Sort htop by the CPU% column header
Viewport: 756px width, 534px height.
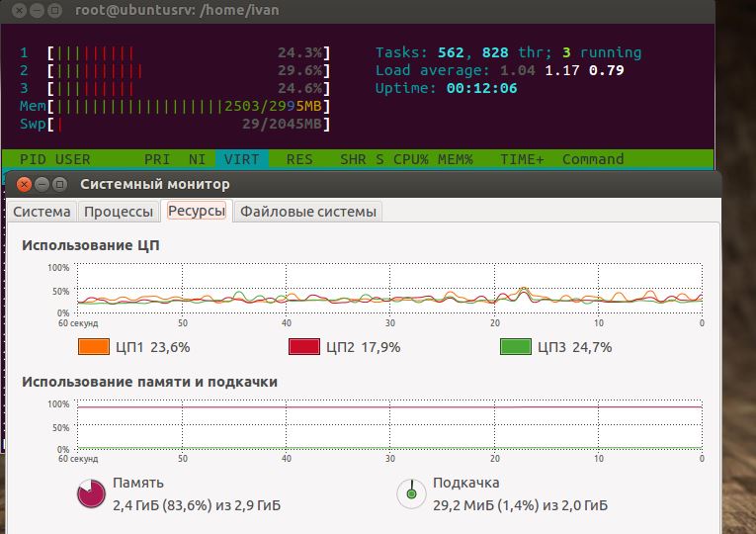coord(411,159)
